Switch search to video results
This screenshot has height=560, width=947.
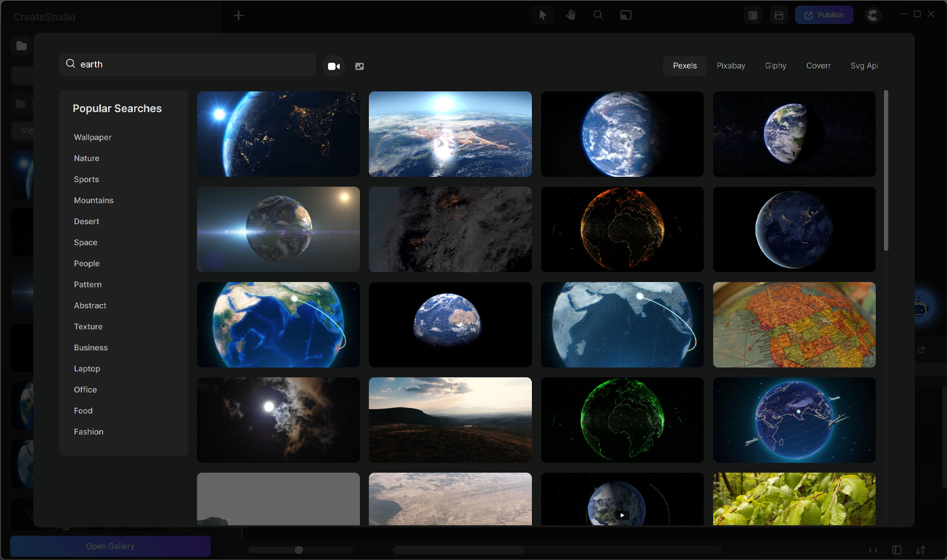pos(334,66)
